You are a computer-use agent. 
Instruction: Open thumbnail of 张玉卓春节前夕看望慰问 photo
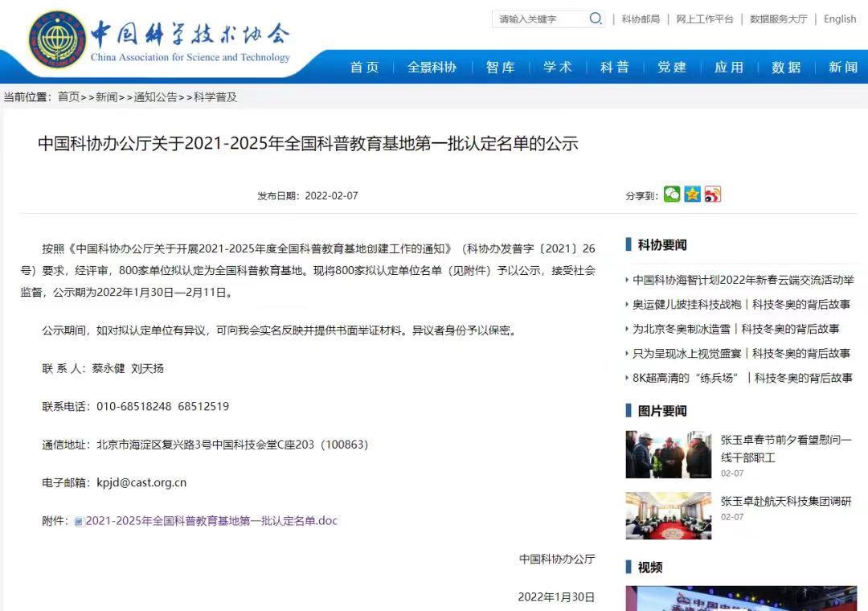click(x=668, y=454)
